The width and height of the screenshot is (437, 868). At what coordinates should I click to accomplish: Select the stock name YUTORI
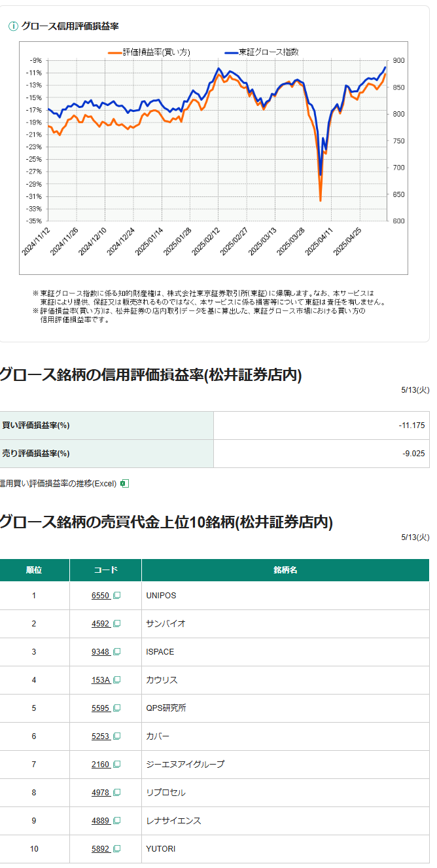[161, 849]
